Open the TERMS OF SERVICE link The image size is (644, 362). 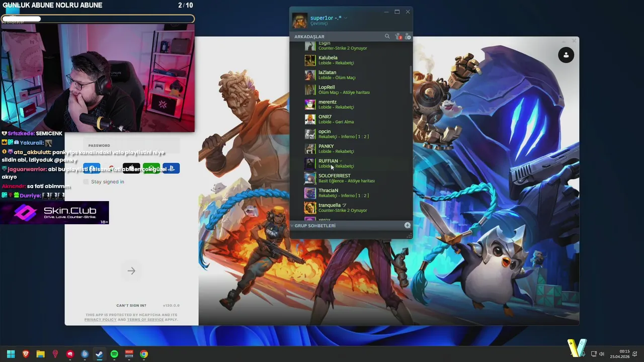coord(145,320)
